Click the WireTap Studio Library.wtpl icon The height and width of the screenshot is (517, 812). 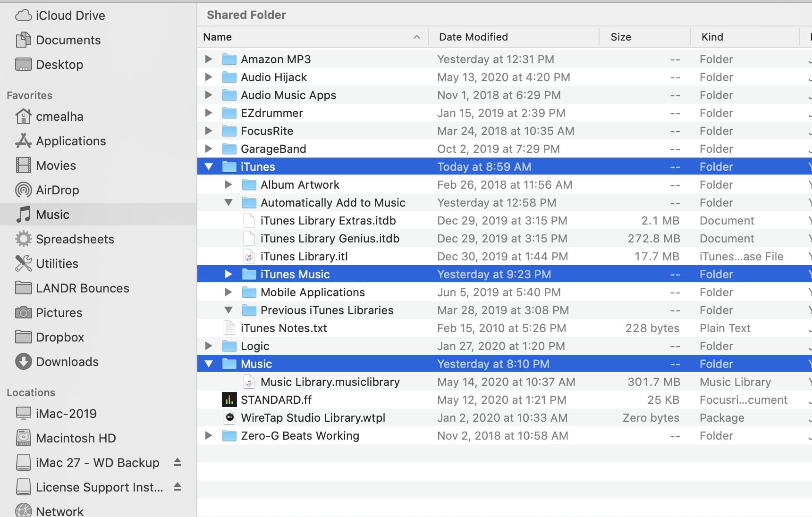pyautogui.click(x=229, y=418)
